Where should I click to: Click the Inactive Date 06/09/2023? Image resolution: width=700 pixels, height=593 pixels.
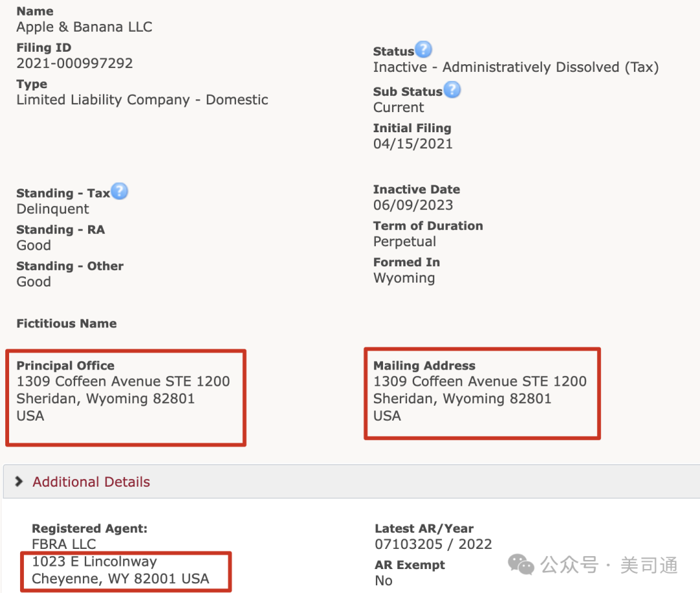coord(413,205)
